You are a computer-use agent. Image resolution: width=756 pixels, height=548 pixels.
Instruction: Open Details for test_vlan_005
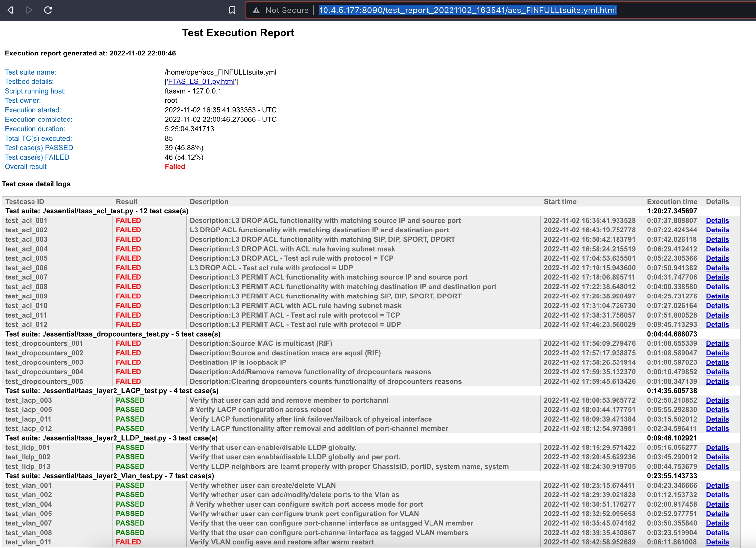pyautogui.click(x=717, y=514)
